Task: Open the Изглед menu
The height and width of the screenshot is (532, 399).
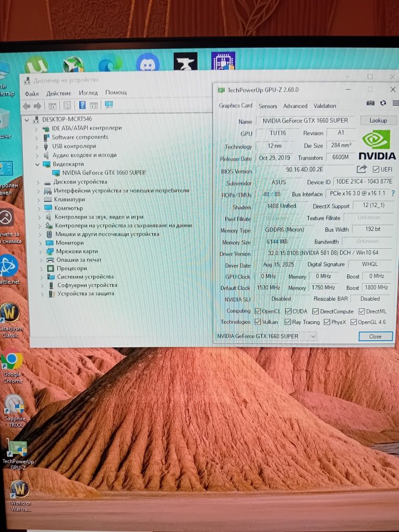Action: click(x=88, y=93)
